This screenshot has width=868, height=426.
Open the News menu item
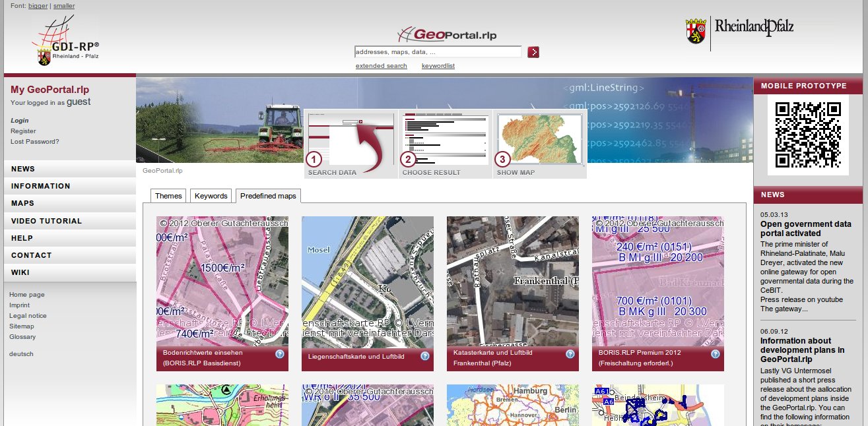coord(70,169)
